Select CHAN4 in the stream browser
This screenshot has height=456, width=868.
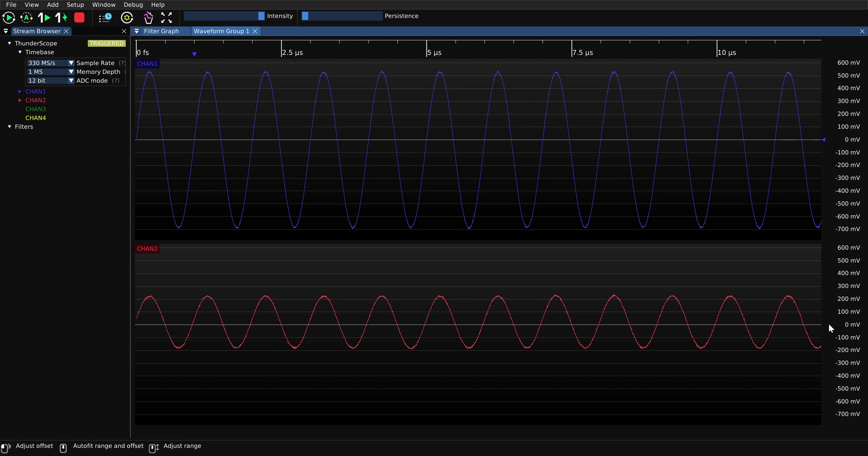(36, 118)
